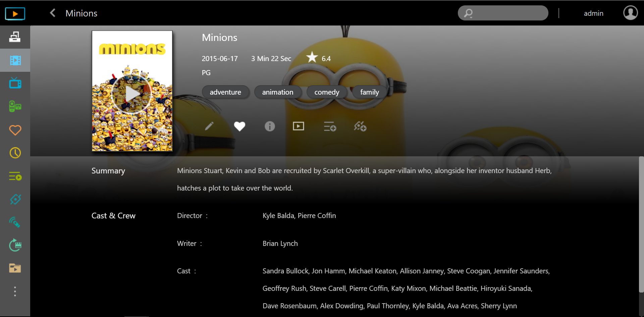This screenshot has width=644, height=317.
Task: Click the animation genre tag
Action: (278, 92)
